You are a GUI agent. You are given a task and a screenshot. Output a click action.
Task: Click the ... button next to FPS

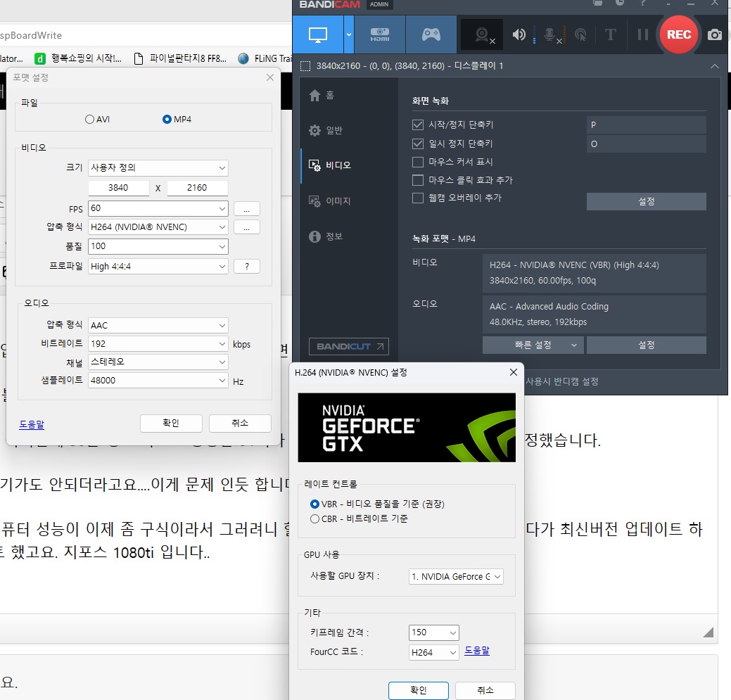(247, 209)
